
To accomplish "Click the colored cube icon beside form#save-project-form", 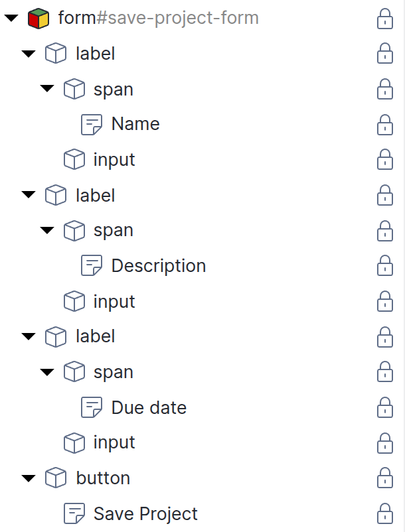I will pyautogui.click(x=39, y=19).
